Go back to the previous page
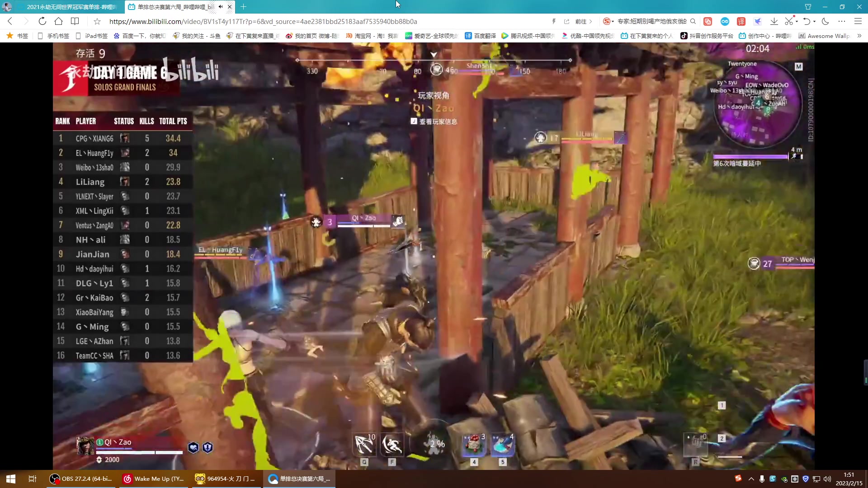The width and height of the screenshot is (868, 488). (10, 21)
